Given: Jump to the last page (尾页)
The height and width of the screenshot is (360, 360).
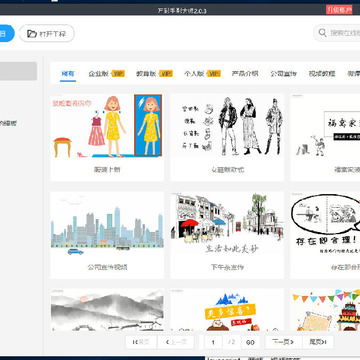Looking at the screenshot, I should [318, 342].
